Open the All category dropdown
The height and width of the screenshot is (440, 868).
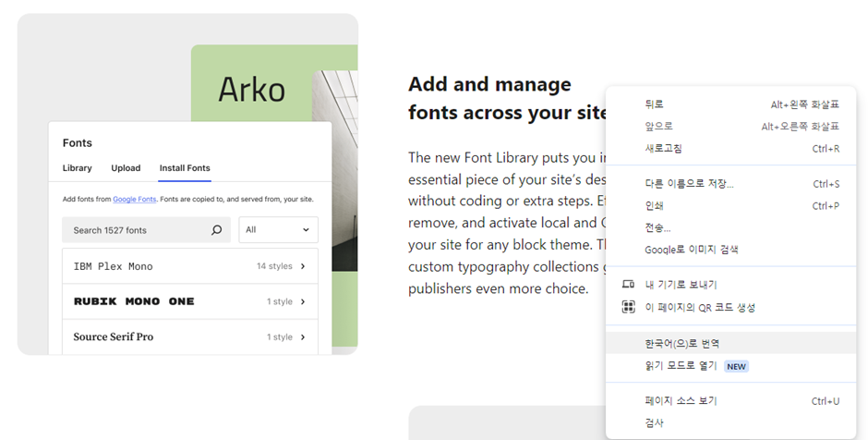[x=278, y=230]
